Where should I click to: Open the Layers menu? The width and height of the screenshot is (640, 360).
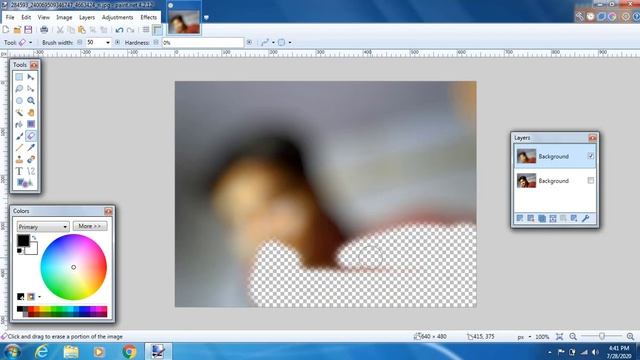[x=87, y=17]
